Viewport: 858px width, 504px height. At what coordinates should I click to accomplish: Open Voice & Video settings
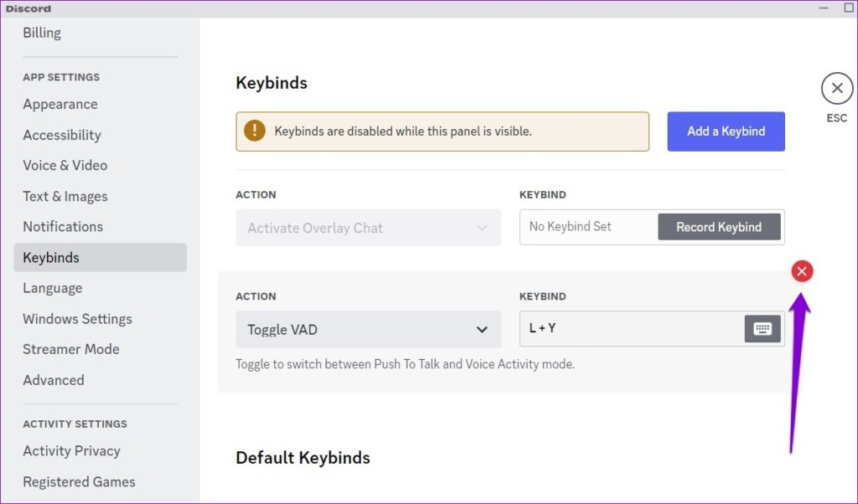[65, 165]
